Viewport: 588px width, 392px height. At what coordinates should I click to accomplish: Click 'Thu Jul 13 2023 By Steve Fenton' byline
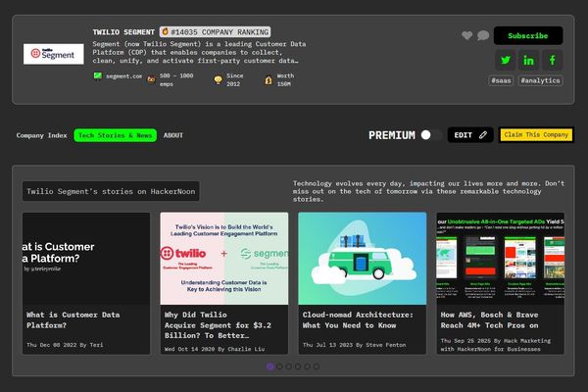[355, 345]
